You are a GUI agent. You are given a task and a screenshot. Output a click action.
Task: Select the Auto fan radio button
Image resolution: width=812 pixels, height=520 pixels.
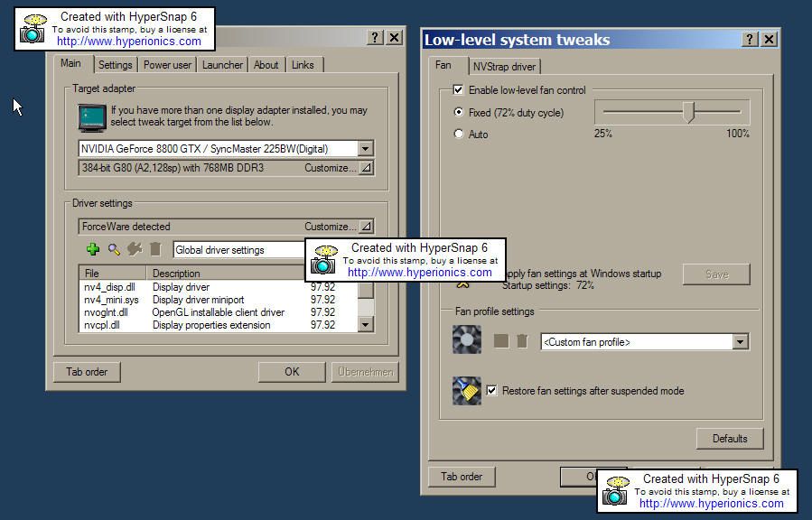pyautogui.click(x=458, y=134)
